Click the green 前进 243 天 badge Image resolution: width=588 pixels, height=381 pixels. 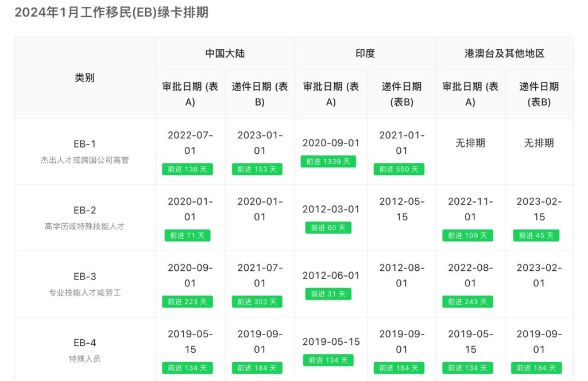pyautogui.click(x=467, y=302)
